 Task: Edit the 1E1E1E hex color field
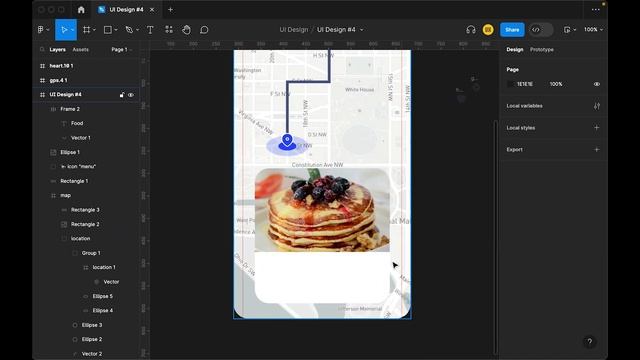pos(525,84)
